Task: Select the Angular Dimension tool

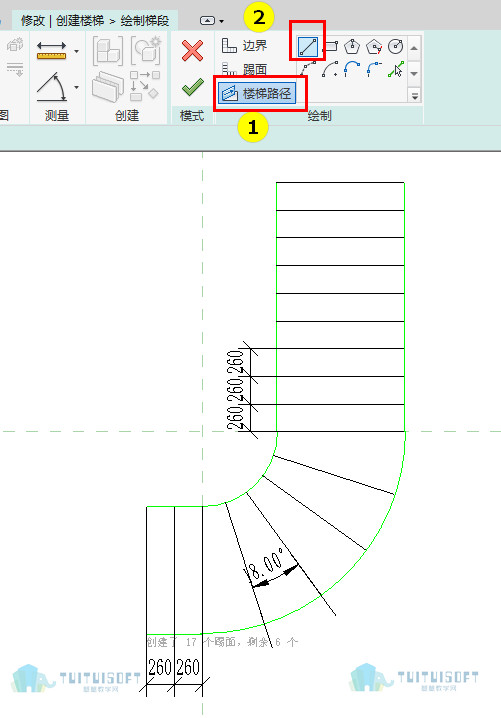Action: [x=52, y=87]
